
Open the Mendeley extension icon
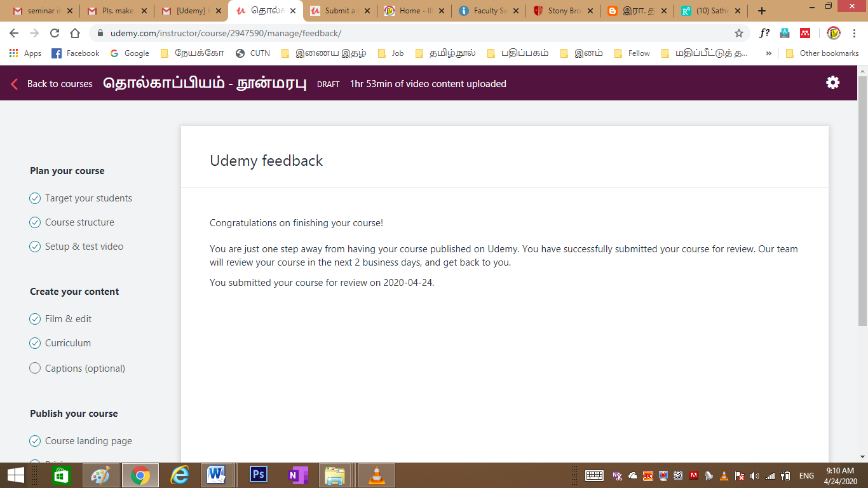805,33
